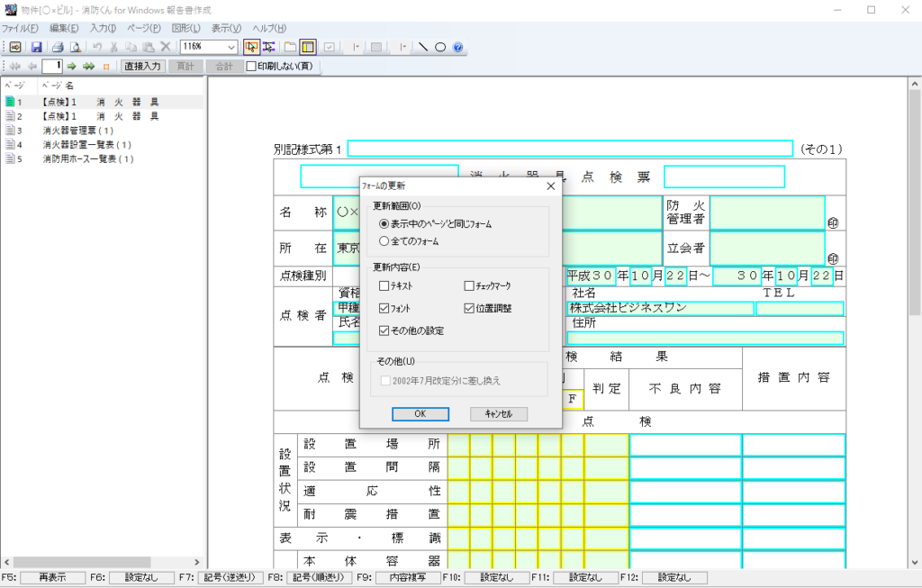Click the 別記様式第1 blank input field
The image size is (922, 588).
(570, 149)
